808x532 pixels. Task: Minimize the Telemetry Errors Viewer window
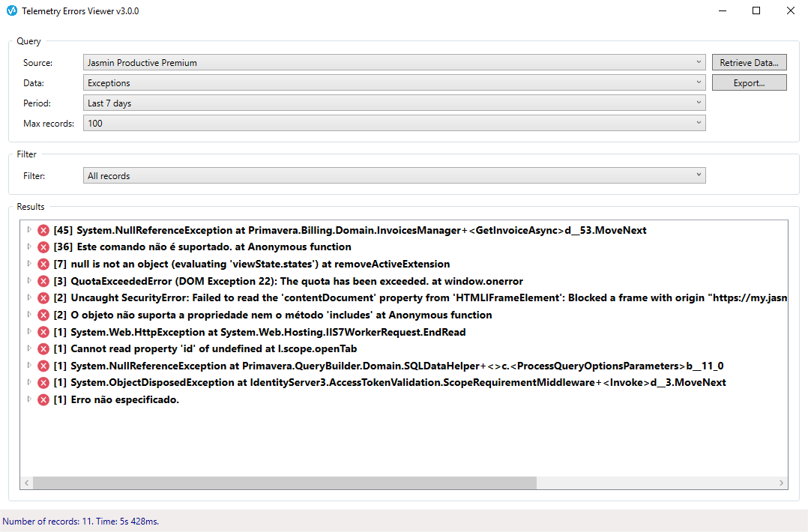point(723,10)
